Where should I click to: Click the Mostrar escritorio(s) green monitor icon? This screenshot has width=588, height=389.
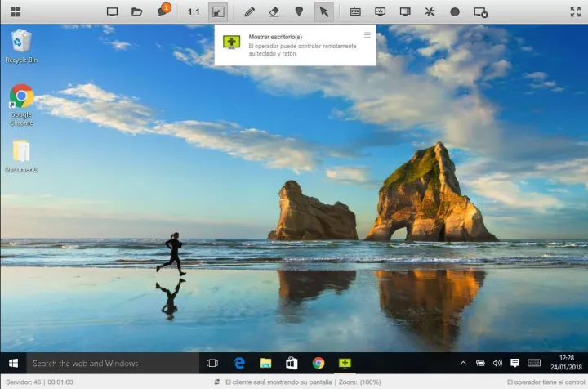tap(232, 42)
